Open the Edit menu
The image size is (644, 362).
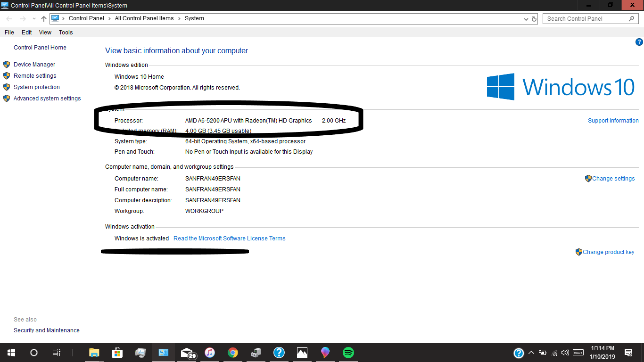(x=27, y=33)
